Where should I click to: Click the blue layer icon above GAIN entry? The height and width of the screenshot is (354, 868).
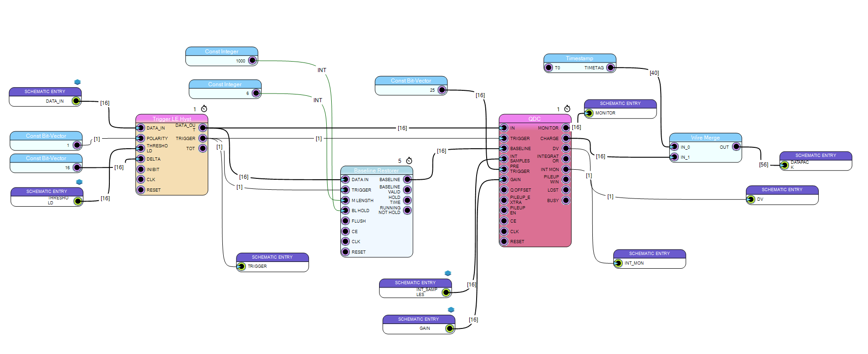[x=451, y=310]
